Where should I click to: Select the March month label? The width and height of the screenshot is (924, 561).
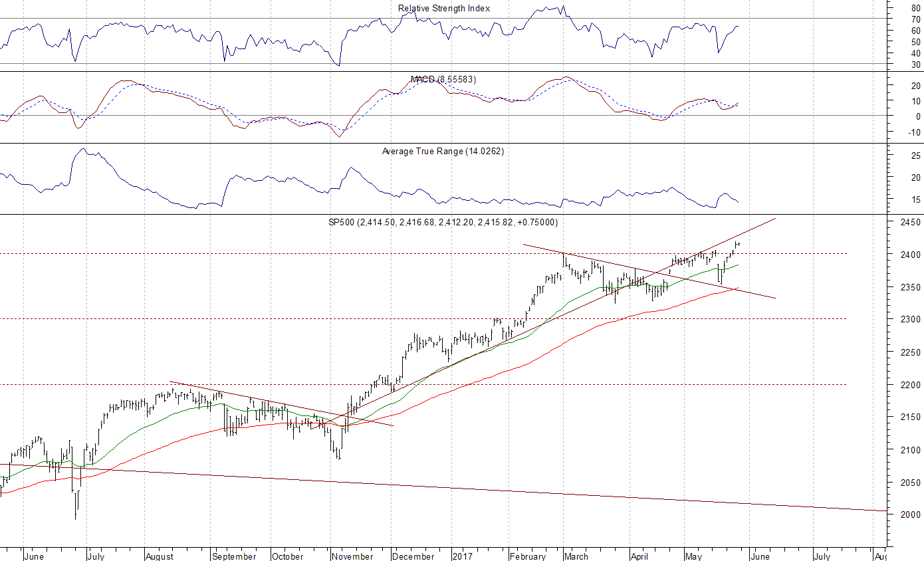pyautogui.click(x=576, y=556)
